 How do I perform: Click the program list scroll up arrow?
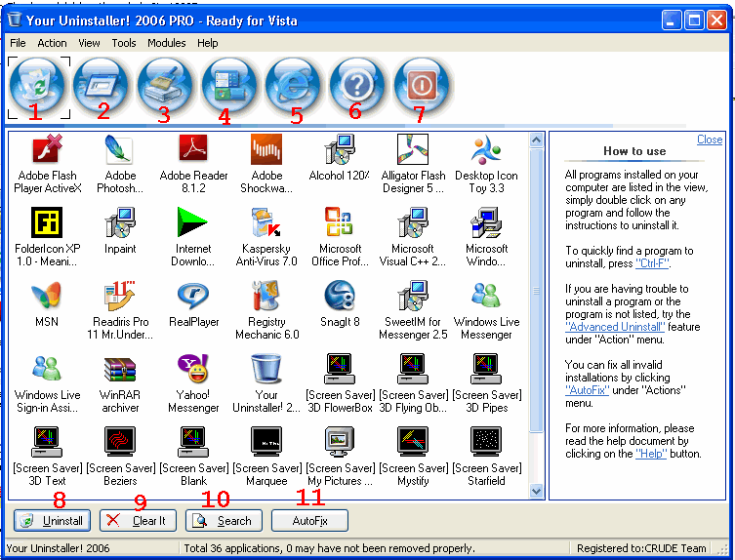536,140
